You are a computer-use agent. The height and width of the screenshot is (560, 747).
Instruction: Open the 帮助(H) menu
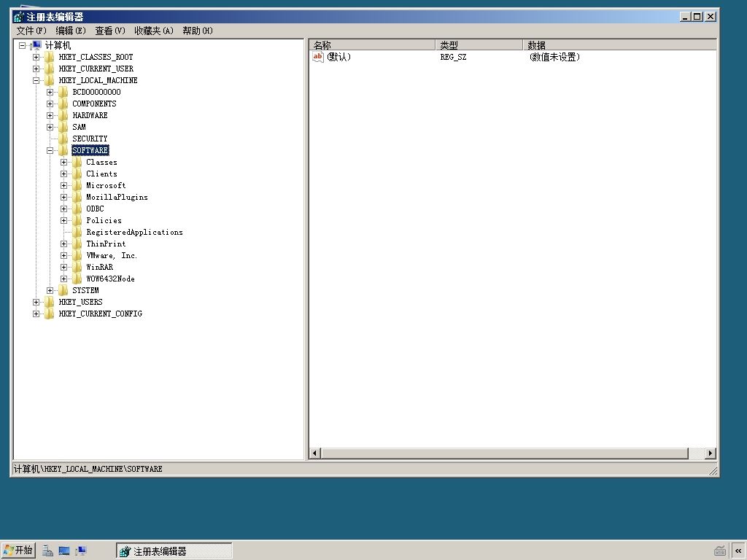197,31
